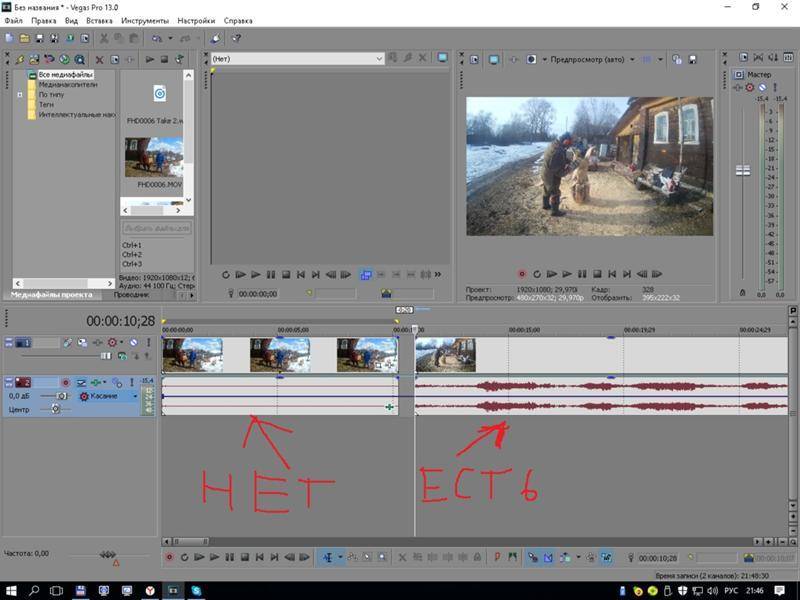Open the Правка menu
800x600 pixels.
tap(43, 21)
